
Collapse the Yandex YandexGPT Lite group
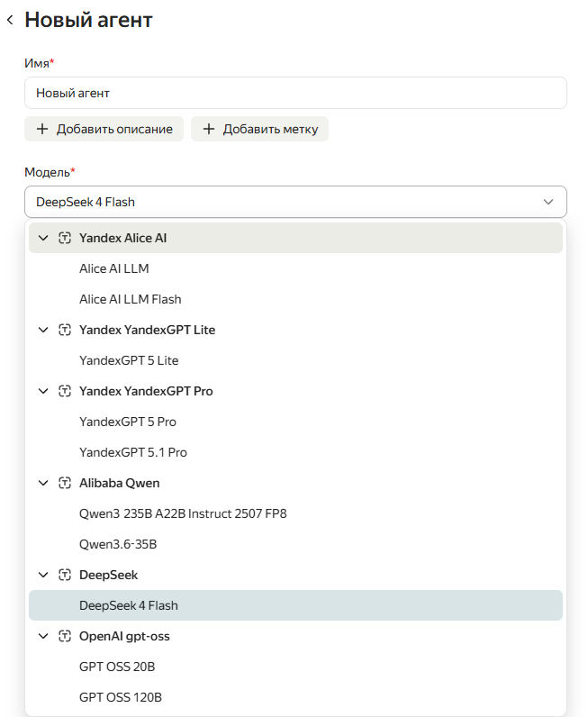(x=43, y=330)
